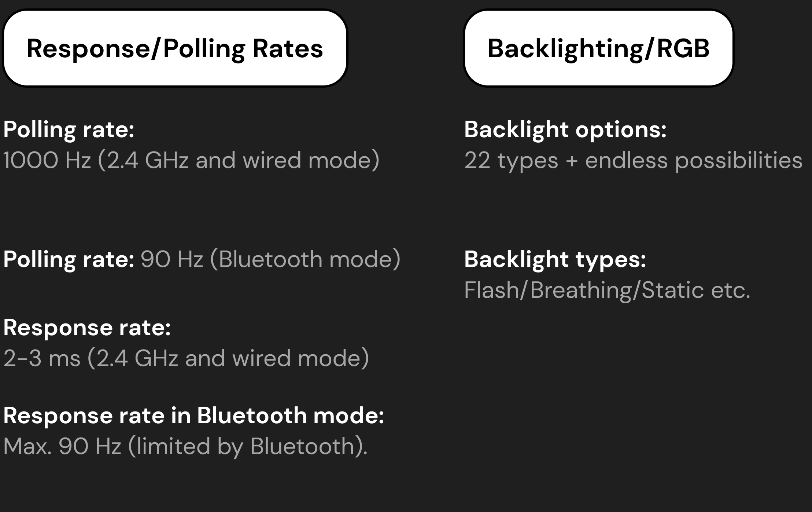The height and width of the screenshot is (512, 812).
Task: Click 'Flash/Breathing/Static etc.' description
Action: (607, 290)
